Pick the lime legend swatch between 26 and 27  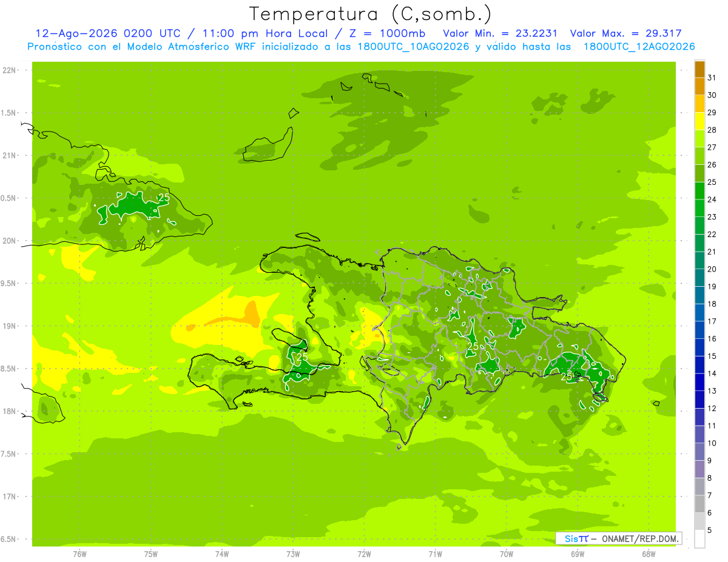tap(700, 156)
